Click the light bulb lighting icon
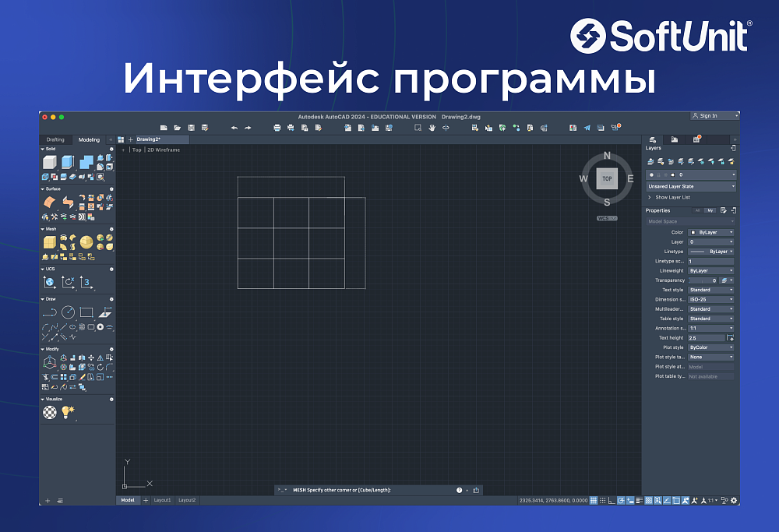The height and width of the screenshot is (532, 779). click(68, 412)
